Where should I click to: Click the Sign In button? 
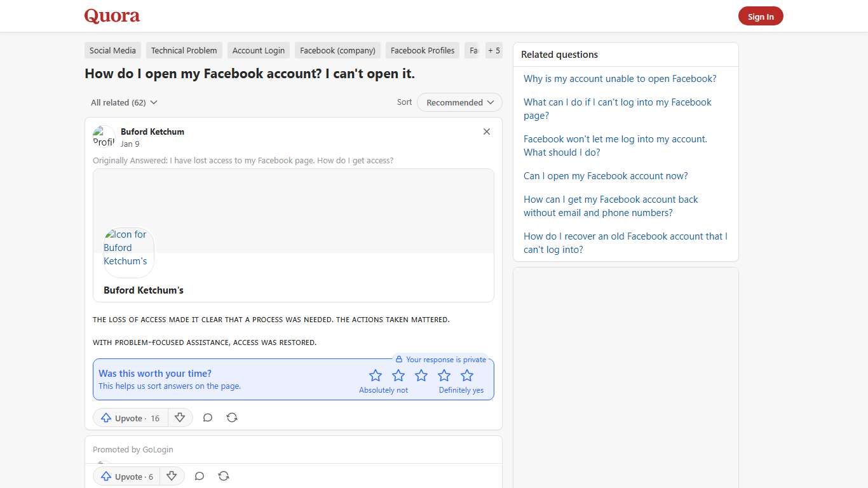[x=761, y=16]
